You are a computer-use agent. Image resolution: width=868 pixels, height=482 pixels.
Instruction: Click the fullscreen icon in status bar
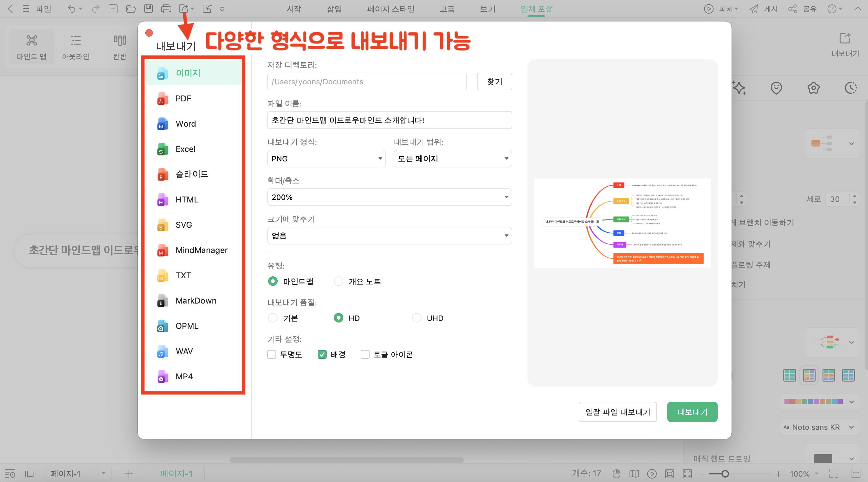834,473
